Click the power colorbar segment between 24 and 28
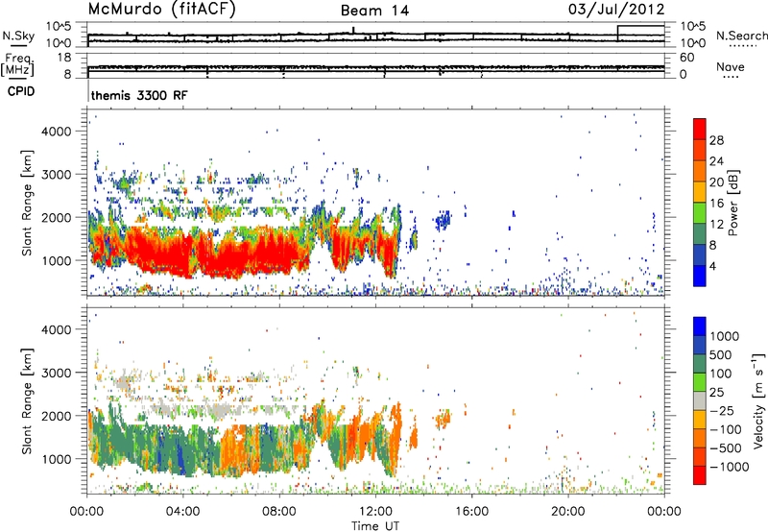 (700, 150)
